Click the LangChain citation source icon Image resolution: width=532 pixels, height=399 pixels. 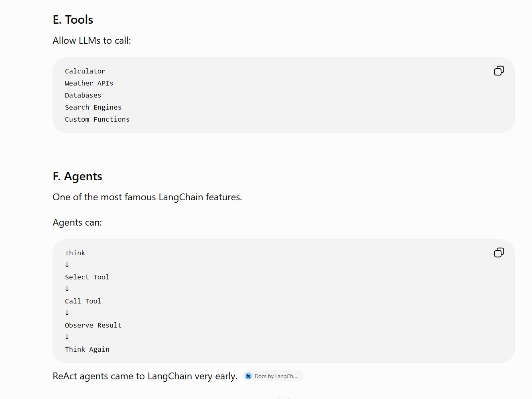[x=248, y=376]
